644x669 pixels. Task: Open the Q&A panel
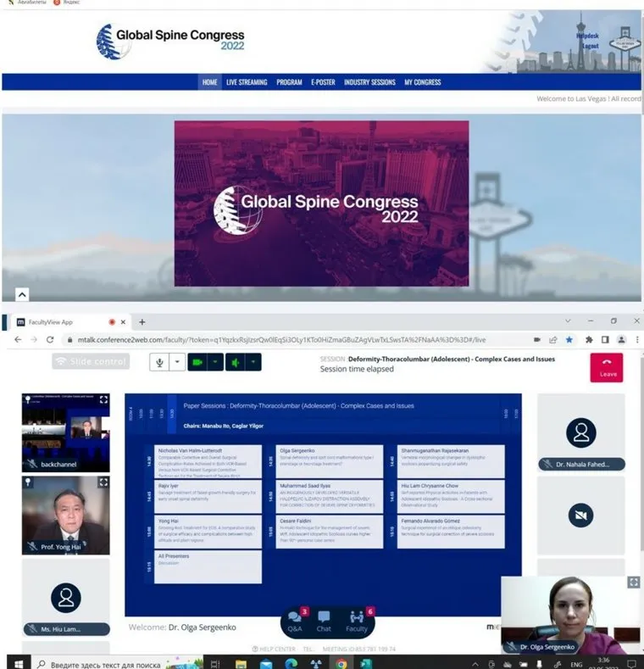295,622
